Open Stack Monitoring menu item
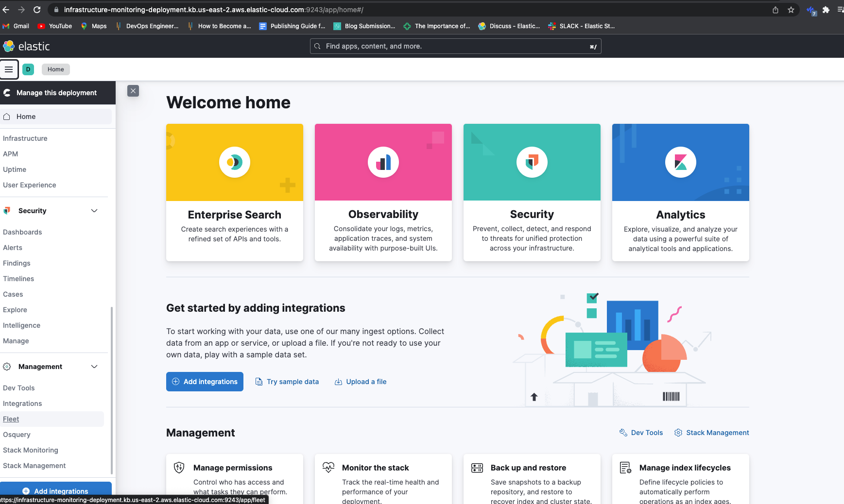 31,450
